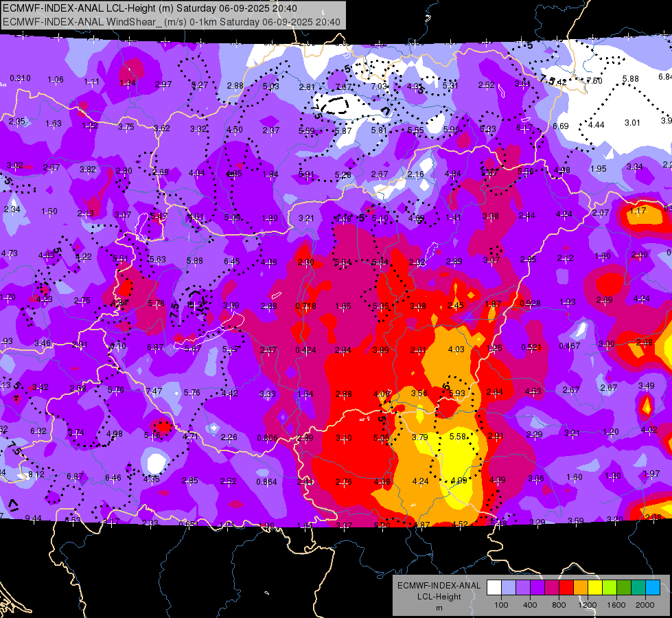Click the legend scale label 400
The height and width of the screenshot is (618, 672).
(530, 605)
